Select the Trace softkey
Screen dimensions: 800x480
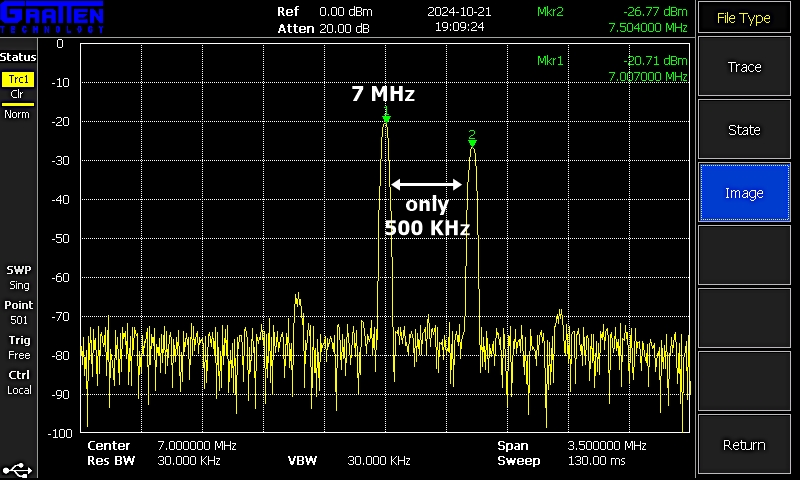tap(744, 67)
